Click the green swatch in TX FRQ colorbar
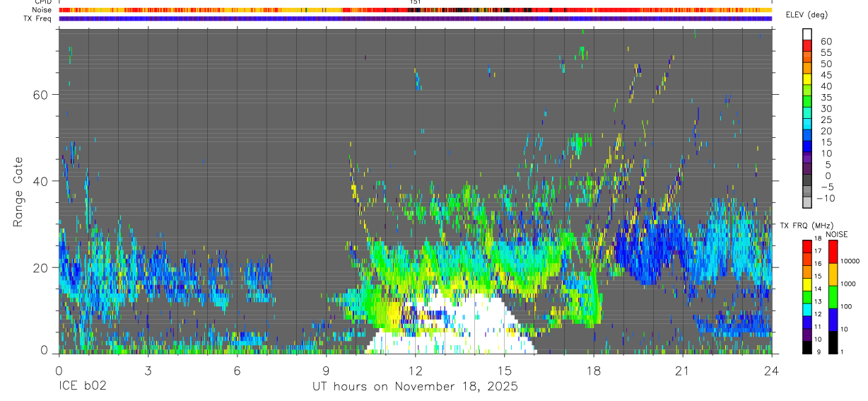Viewport: 868px width, 401px height. point(807,296)
